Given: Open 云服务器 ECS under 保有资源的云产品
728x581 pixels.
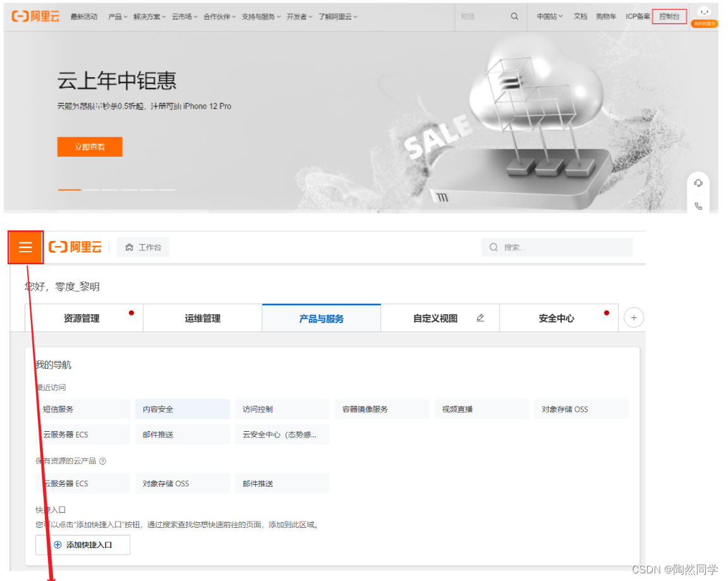Looking at the screenshot, I should point(83,484).
